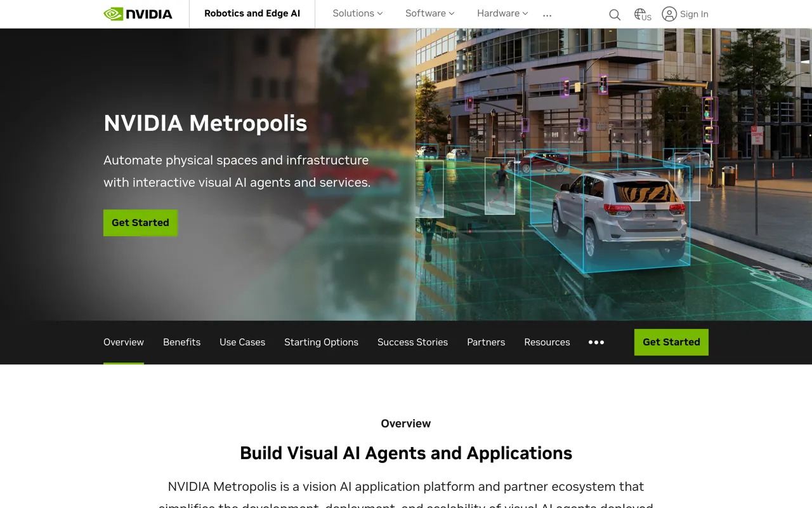Expand the Solutions dropdown
Viewport: 812px width, 508px height.
[358, 13]
